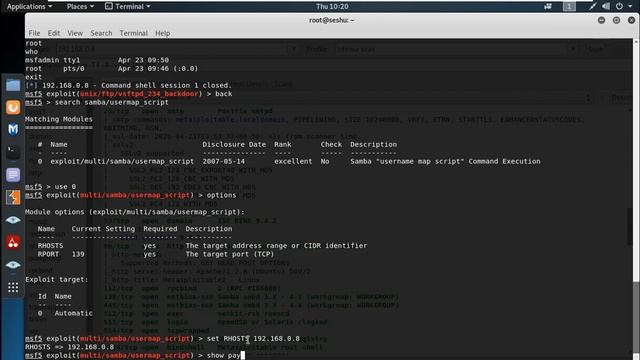Viewport: 640px width, 360px height.
Task: Maximize the terminal window
Action: (616, 20)
